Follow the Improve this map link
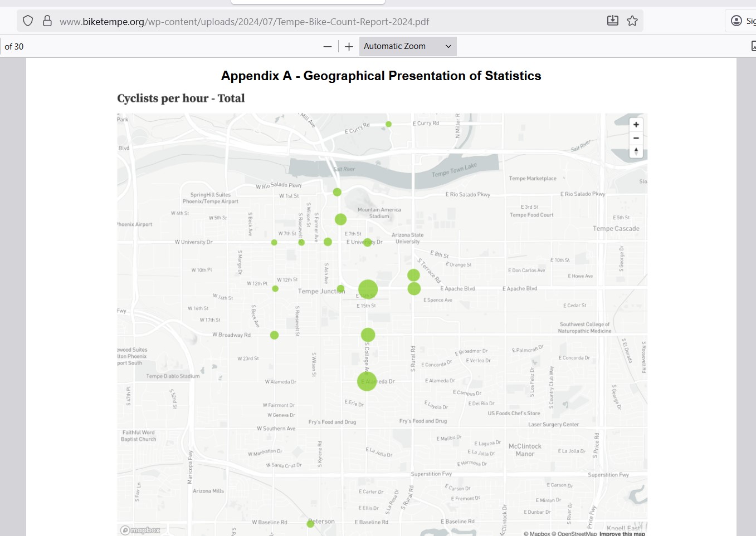This screenshot has height=536, width=756. coord(622,534)
